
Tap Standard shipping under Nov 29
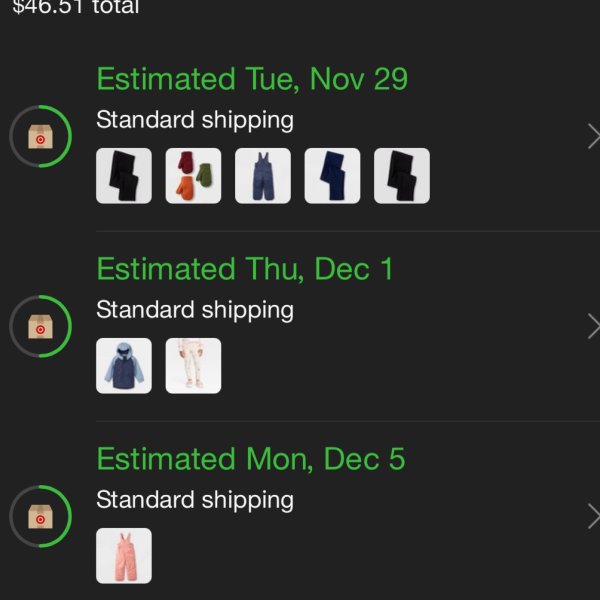pos(195,120)
